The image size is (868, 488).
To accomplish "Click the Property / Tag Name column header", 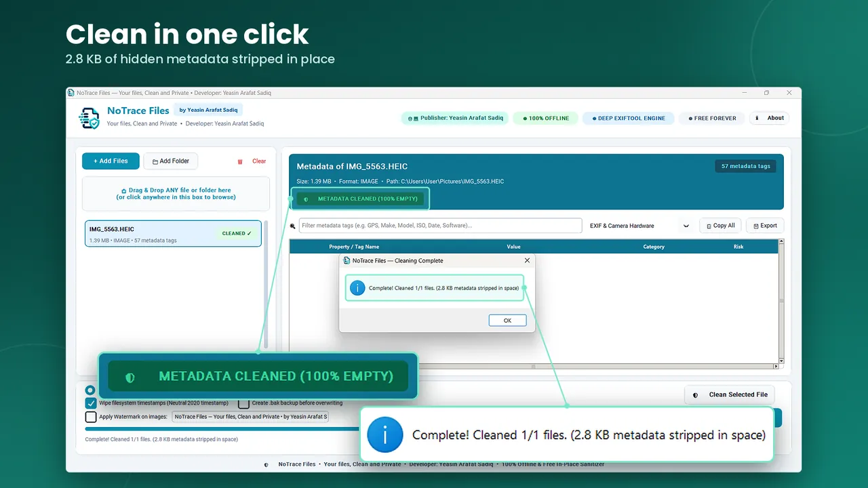I will coord(354,247).
